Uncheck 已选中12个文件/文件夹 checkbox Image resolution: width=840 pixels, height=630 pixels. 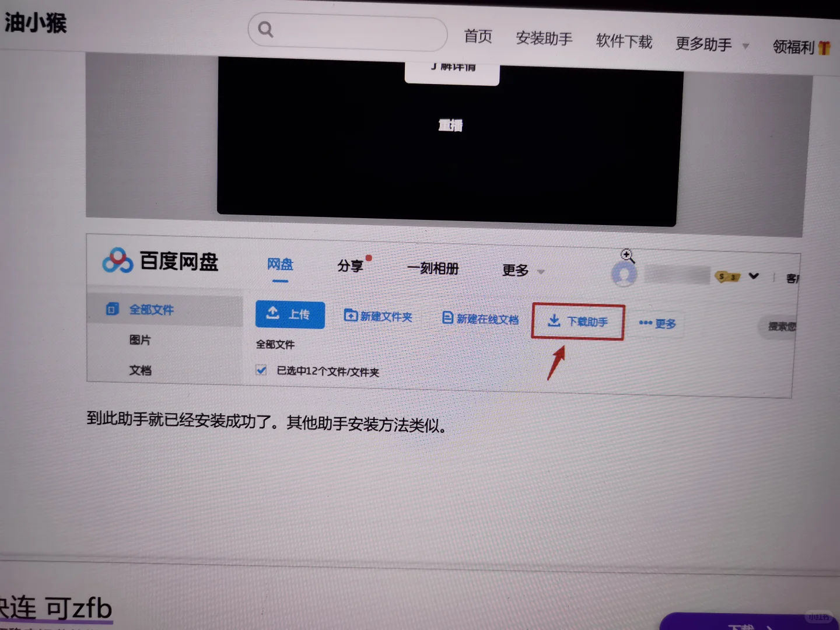pyautogui.click(x=260, y=370)
